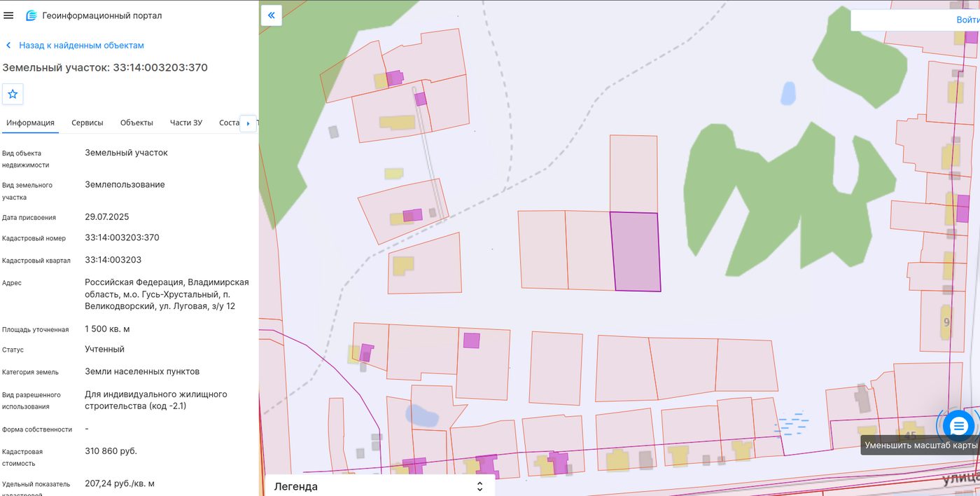
Task: Click building number 9 on the map
Action: pyautogui.click(x=946, y=322)
